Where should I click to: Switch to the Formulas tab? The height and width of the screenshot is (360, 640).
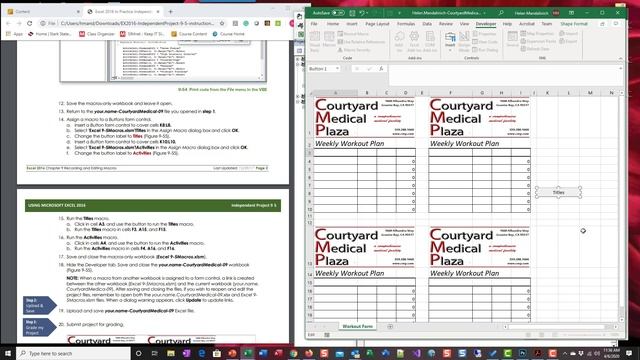point(406,24)
